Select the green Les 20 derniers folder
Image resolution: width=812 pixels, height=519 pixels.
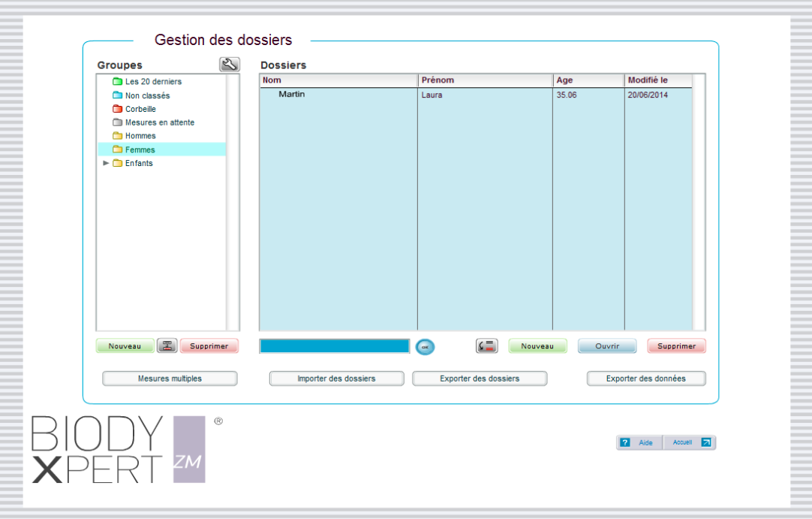click(117, 82)
